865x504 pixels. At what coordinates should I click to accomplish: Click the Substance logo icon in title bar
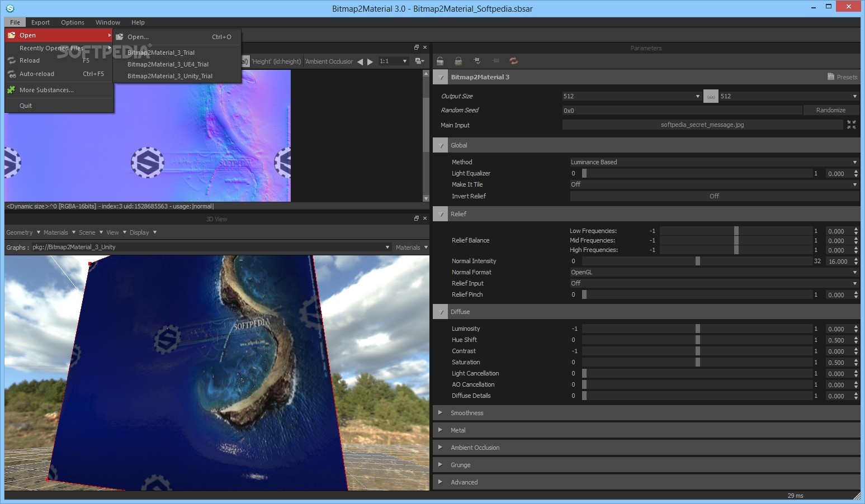coord(10,8)
